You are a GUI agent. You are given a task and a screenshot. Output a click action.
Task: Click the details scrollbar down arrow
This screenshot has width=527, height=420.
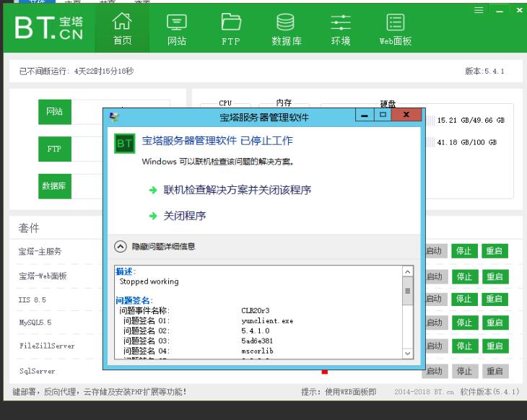click(x=408, y=353)
